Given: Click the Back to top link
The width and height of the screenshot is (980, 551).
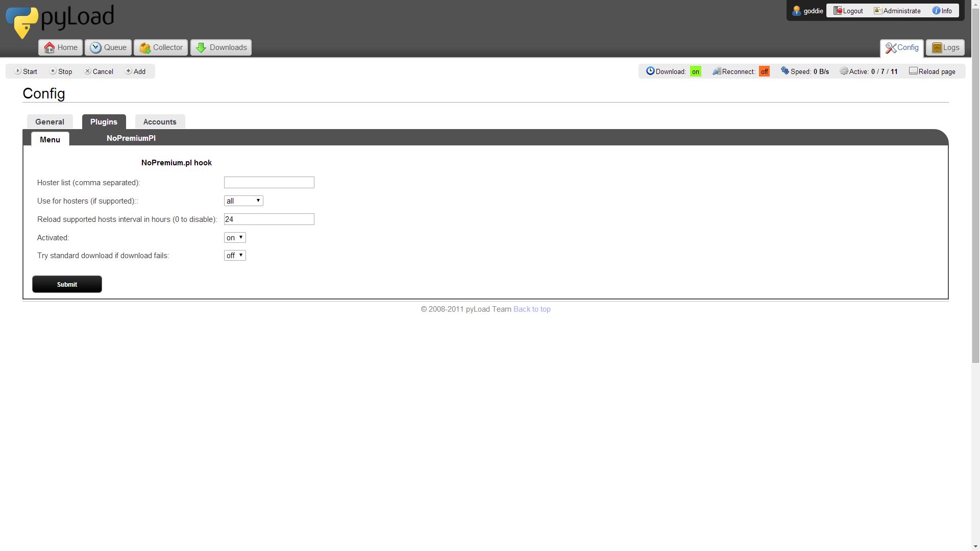Looking at the screenshot, I should 532,309.
